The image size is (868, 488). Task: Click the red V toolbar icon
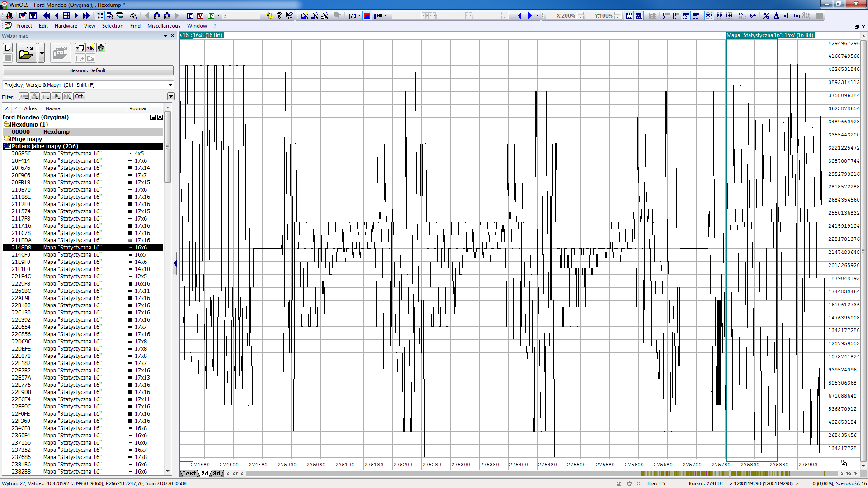pyautogui.click(x=200, y=15)
